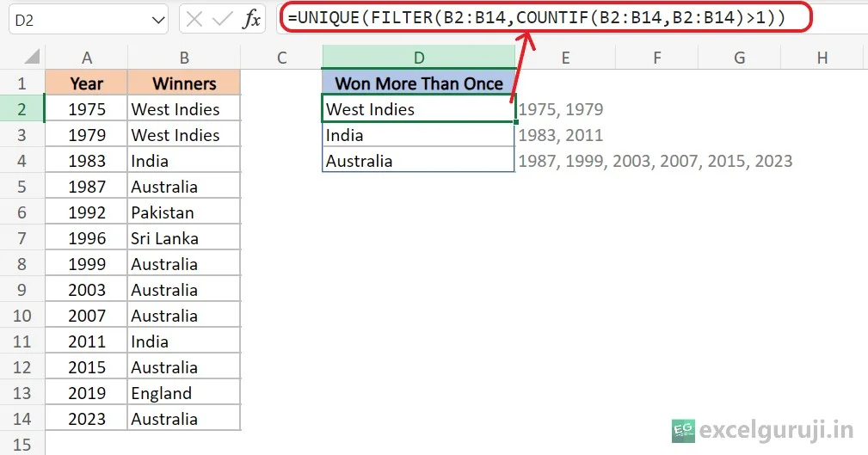868x455 pixels.
Task: Click the Year header cell
Action: click(x=86, y=83)
